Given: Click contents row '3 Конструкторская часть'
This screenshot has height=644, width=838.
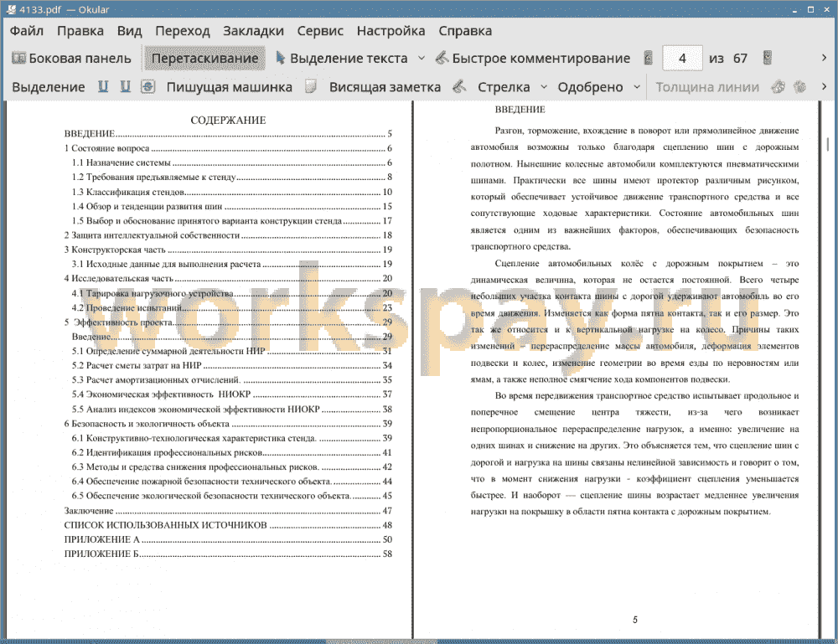Looking at the screenshot, I should 228,250.
